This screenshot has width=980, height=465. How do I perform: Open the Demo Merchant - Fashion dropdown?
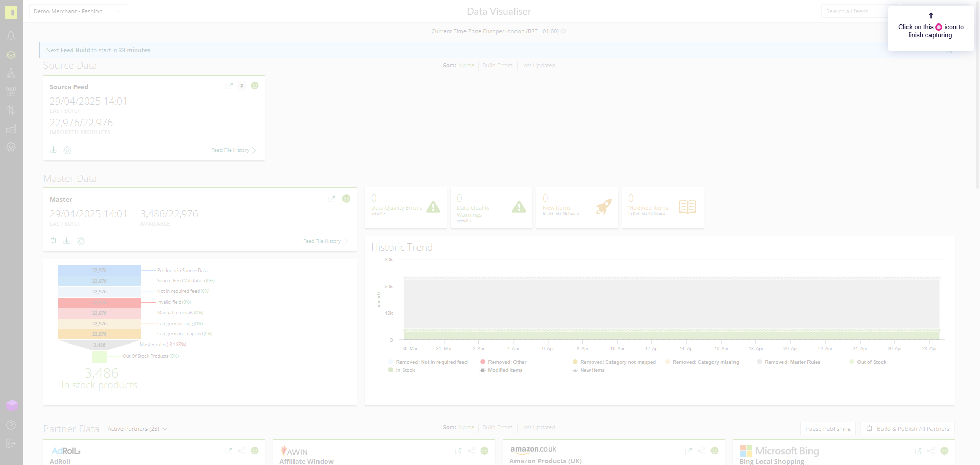[78, 11]
